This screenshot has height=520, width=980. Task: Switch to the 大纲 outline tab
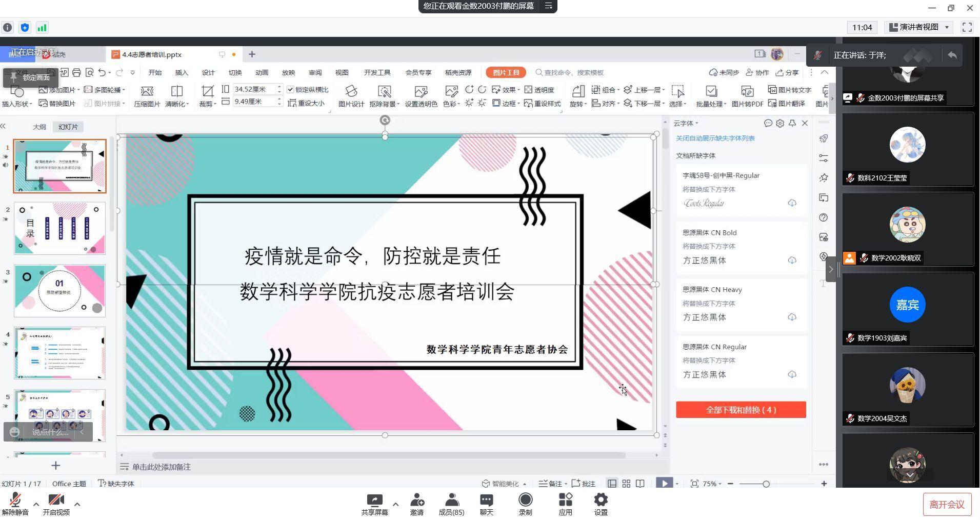(39, 127)
